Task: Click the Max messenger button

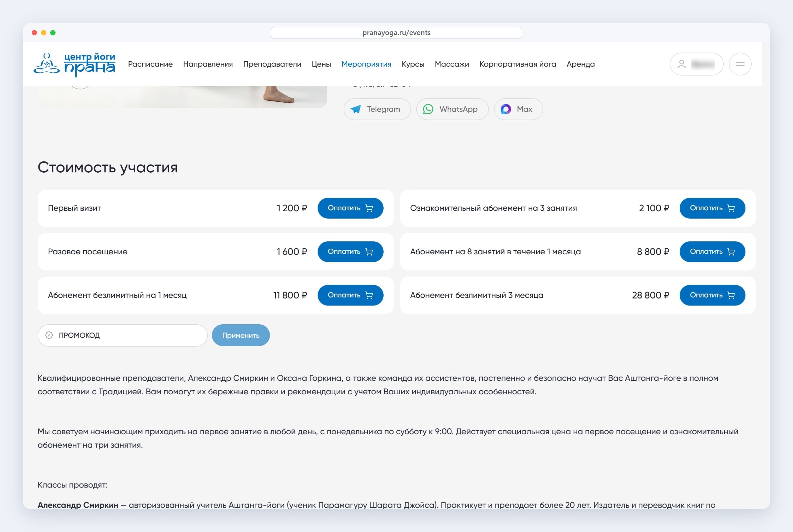Action: pyautogui.click(x=518, y=109)
